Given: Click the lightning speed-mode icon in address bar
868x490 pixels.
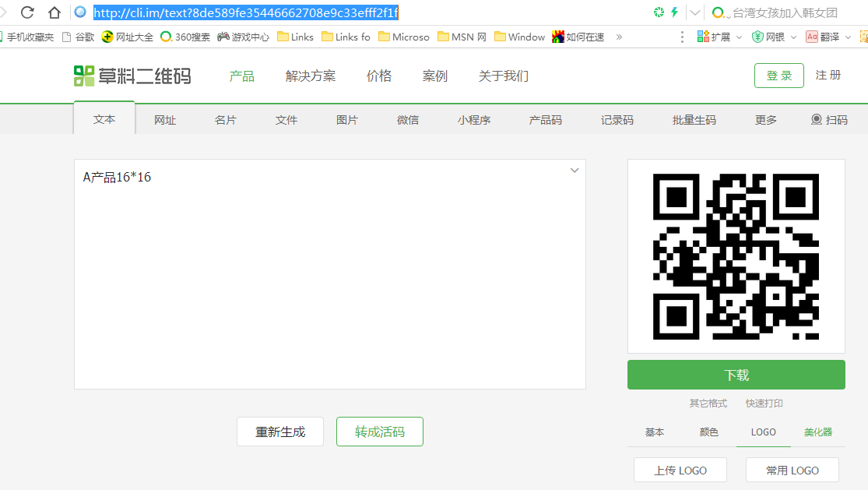Looking at the screenshot, I should coord(674,12).
